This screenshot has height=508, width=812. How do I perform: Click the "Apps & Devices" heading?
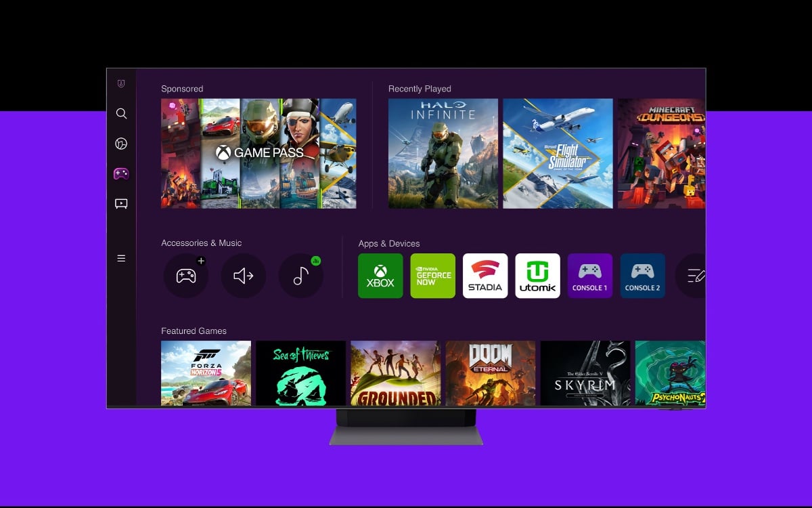click(x=389, y=244)
